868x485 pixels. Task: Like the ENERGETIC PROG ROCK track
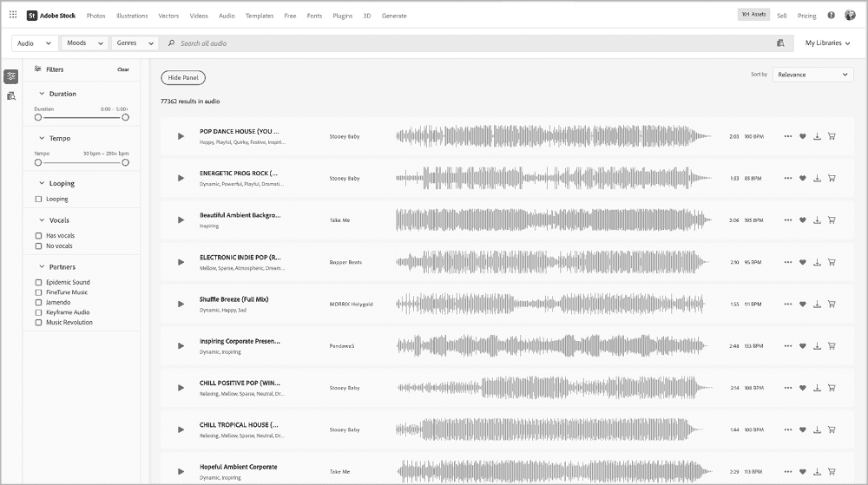(803, 178)
